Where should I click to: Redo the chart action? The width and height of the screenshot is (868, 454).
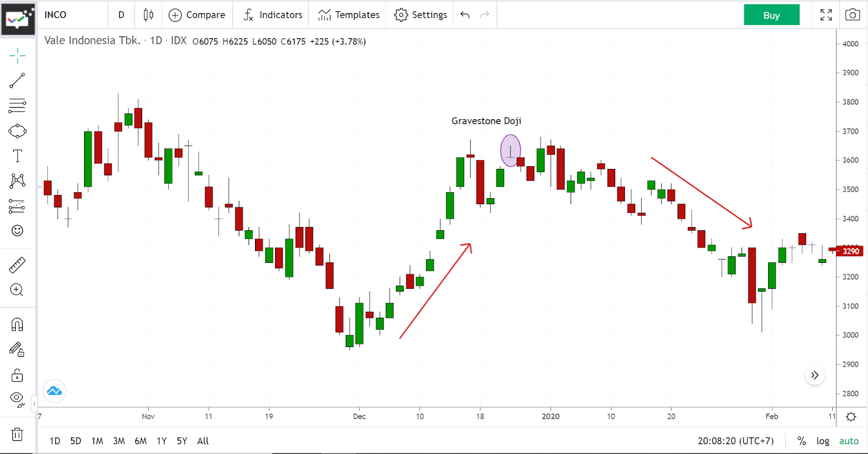click(484, 15)
